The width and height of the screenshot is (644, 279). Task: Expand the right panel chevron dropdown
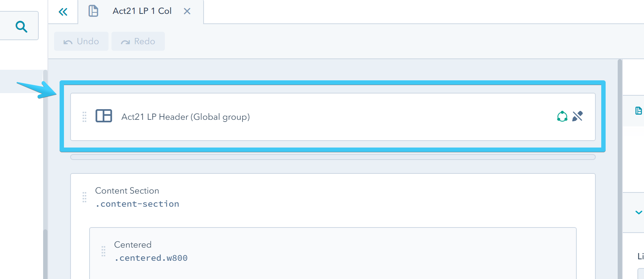click(x=639, y=213)
